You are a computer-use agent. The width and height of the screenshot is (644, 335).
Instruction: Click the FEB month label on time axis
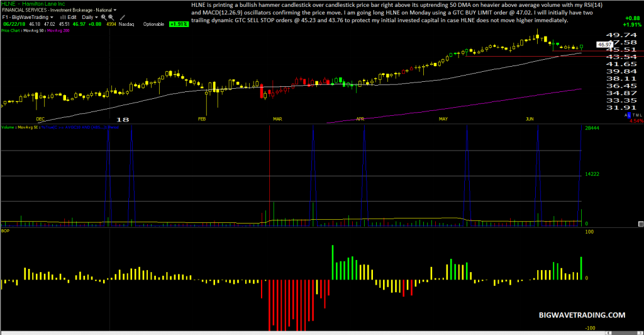[x=202, y=119]
